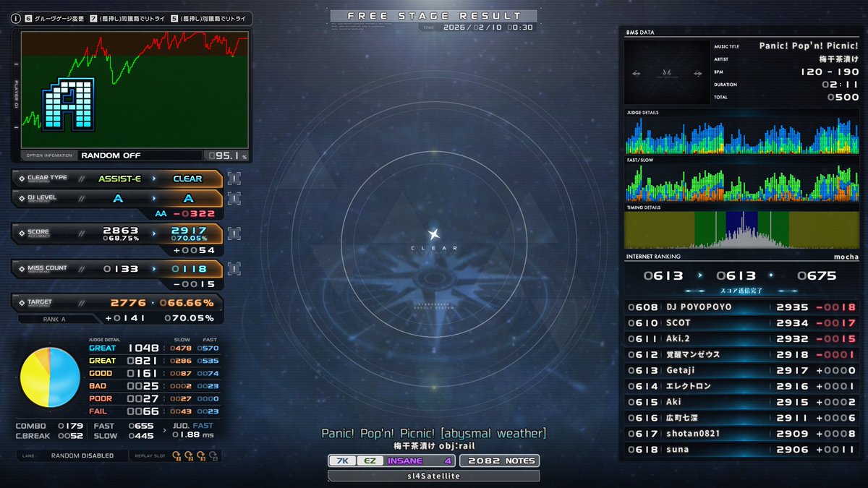The height and width of the screenshot is (488, 868).
Task: Click the diamond icon next to Score
Action: click(22, 233)
